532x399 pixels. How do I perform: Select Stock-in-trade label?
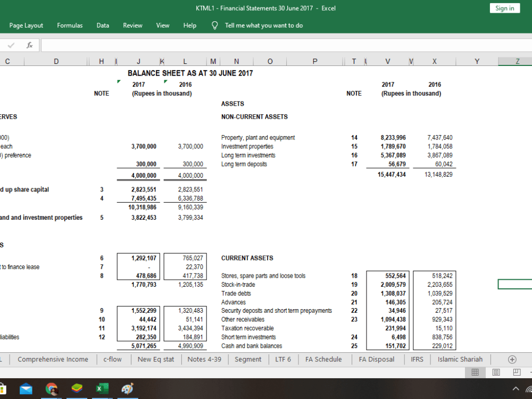pyautogui.click(x=238, y=284)
